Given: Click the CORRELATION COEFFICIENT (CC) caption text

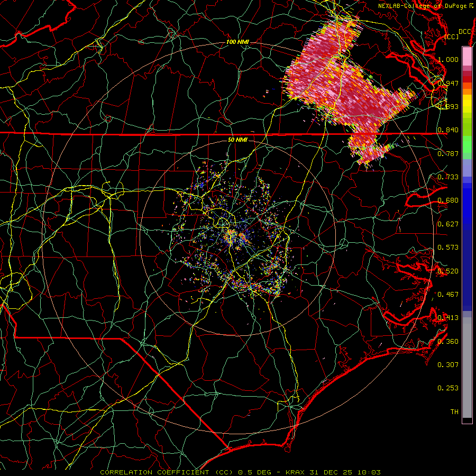Looking at the screenshot, I should click(167, 472).
